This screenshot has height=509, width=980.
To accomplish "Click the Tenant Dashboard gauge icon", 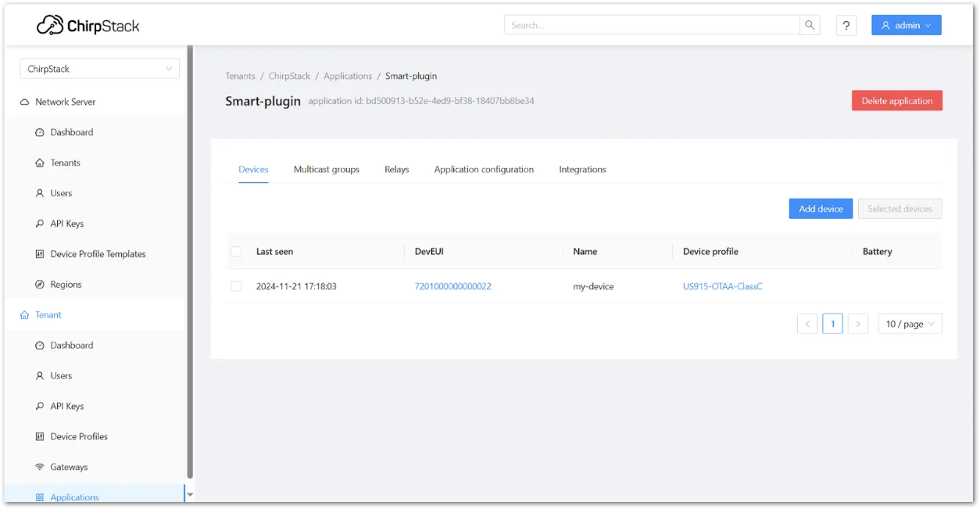I will [x=40, y=346].
